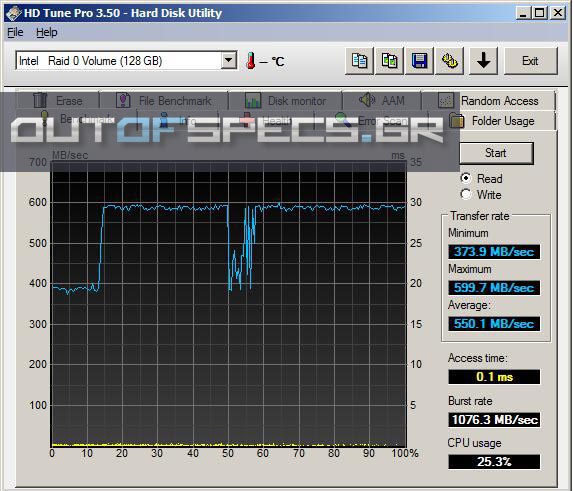Image resolution: width=573 pixels, height=491 pixels.
Task: Click the Exit button
Action: point(531,61)
